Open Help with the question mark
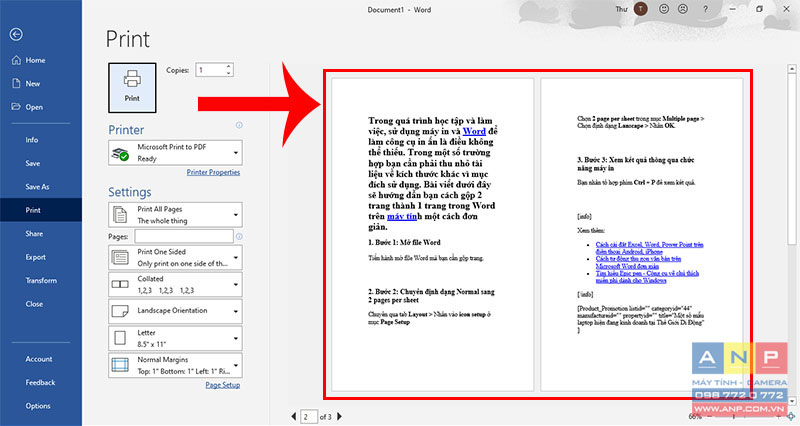 click(705, 9)
